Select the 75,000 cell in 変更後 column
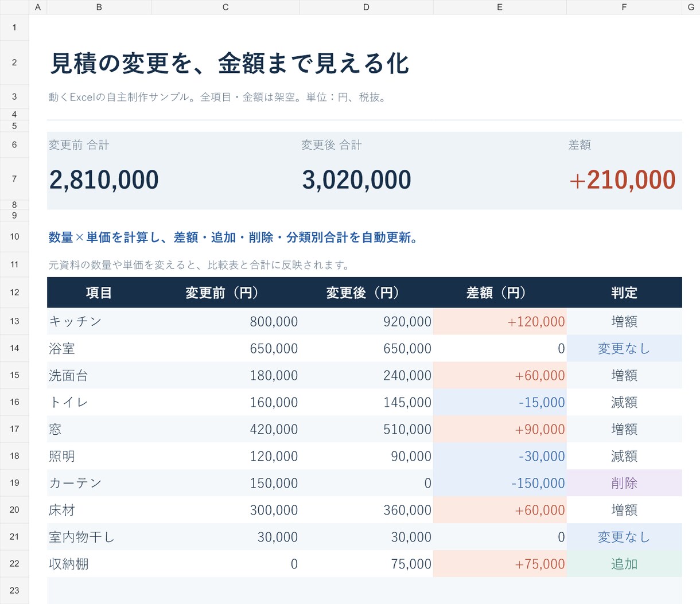The height and width of the screenshot is (604, 700). pyautogui.click(x=366, y=564)
